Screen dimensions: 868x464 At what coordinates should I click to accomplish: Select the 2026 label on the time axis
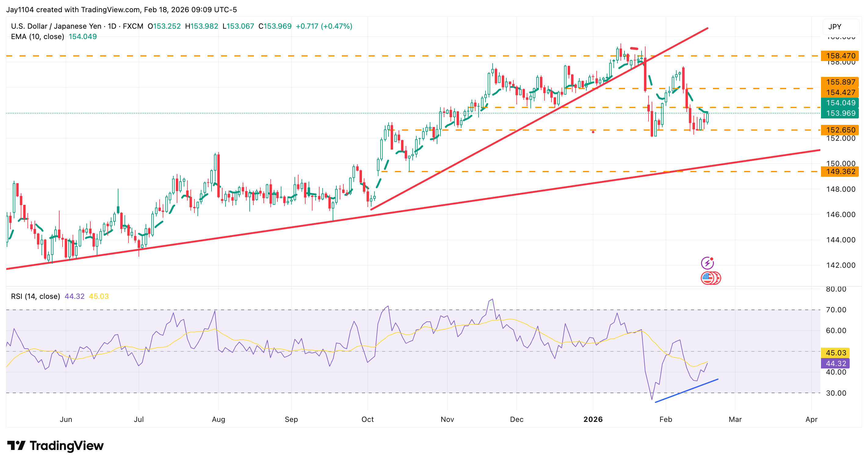pyautogui.click(x=593, y=419)
